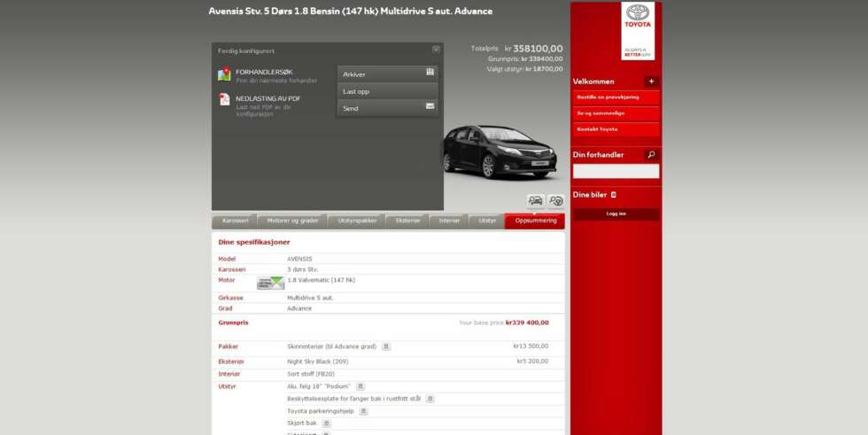
Task: Click Se og sammenlign link
Action: tap(616, 113)
